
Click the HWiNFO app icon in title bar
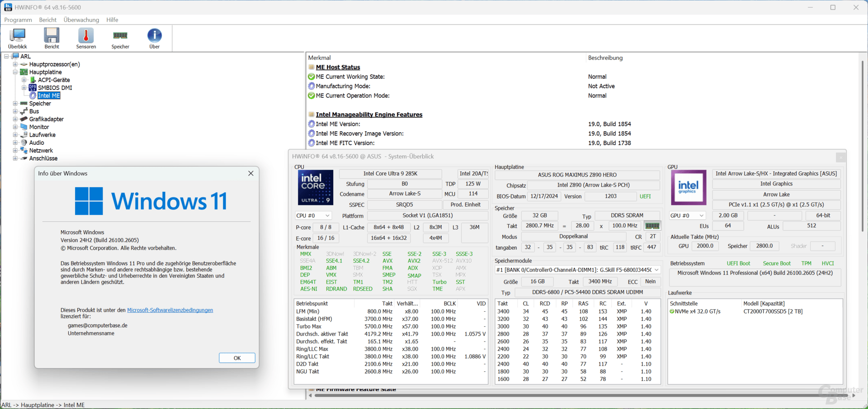(8, 7)
